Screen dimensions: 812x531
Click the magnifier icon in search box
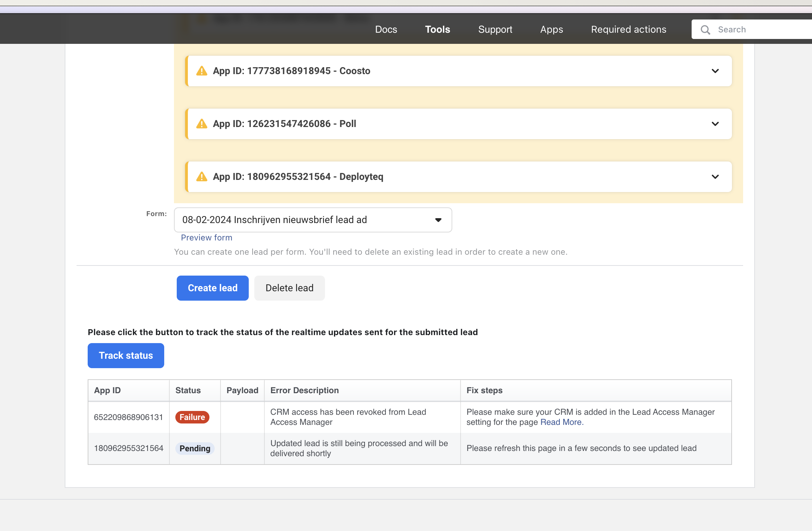point(706,30)
